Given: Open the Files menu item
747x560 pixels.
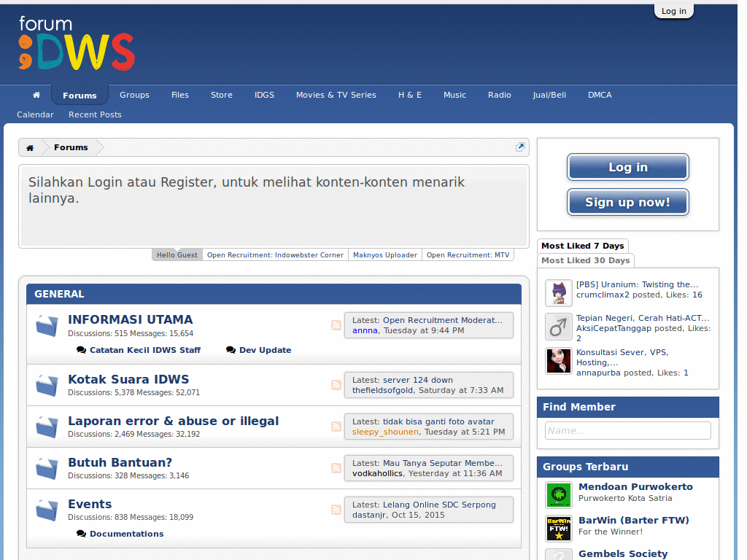Looking at the screenshot, I should click(x=180, y=95).
